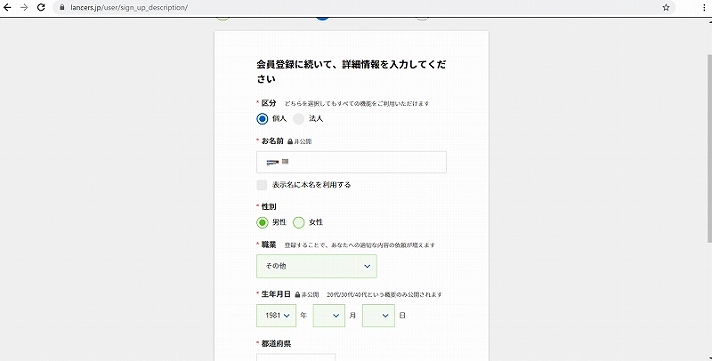Click the 都道府県 dropdown box
This screenshot has height=361, width=712.
point(296,357)
